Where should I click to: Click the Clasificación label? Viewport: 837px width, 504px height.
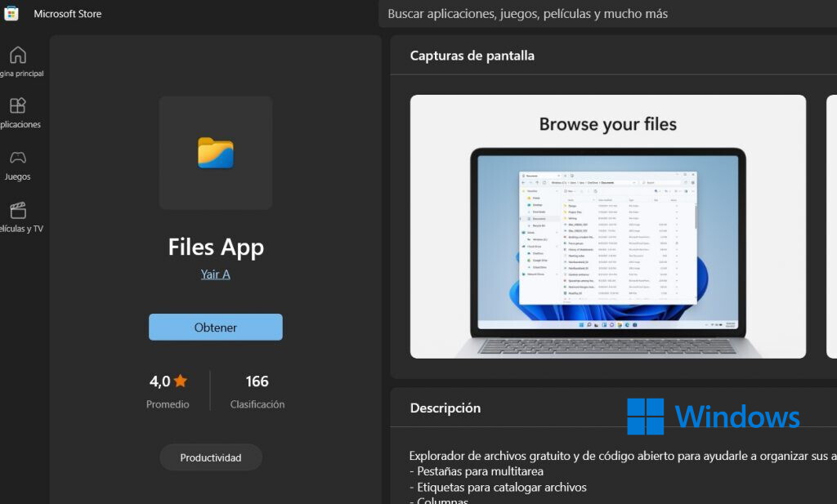click(x=257, y=404)
